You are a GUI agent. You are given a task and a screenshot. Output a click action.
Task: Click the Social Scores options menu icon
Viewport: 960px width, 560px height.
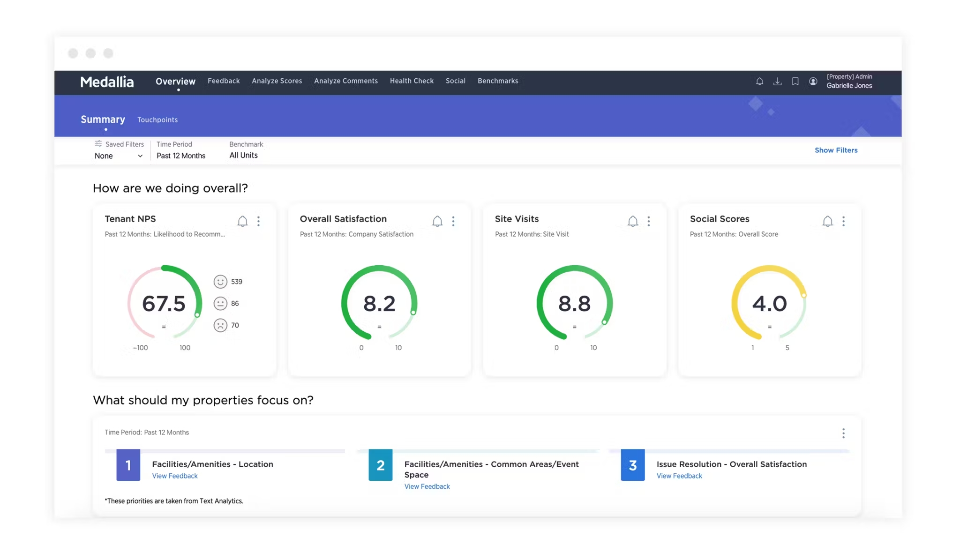(x=843, y=221)
